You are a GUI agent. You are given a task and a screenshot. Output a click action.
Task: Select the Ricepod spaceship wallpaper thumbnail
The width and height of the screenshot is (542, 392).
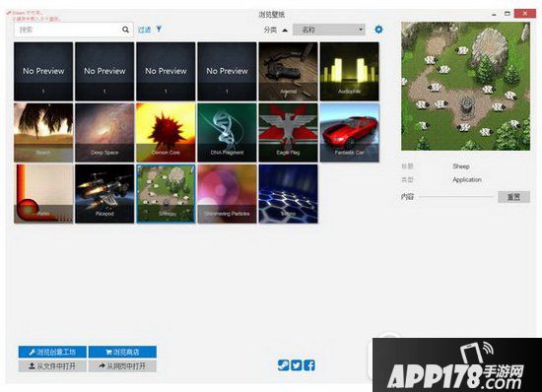104,194
